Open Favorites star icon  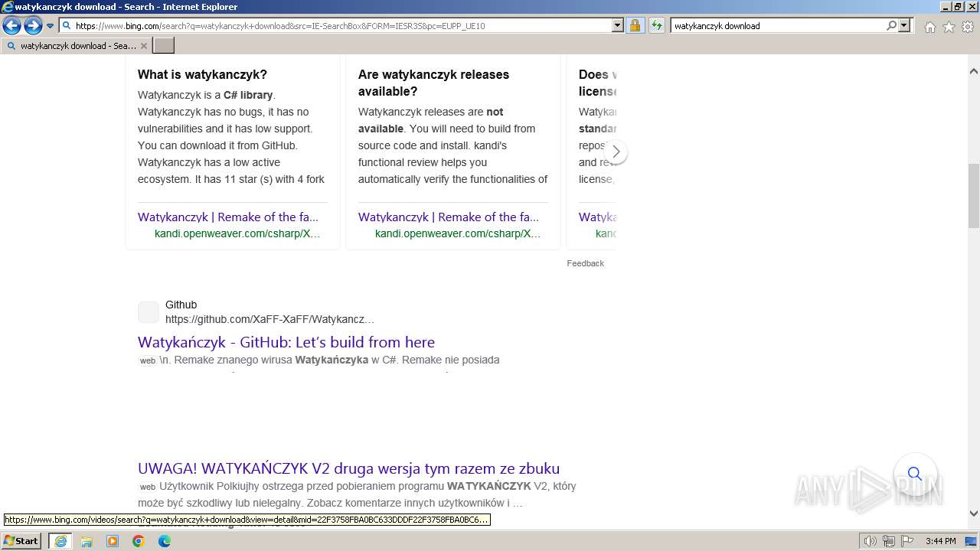pyautogui.click(x=949, y=27)
